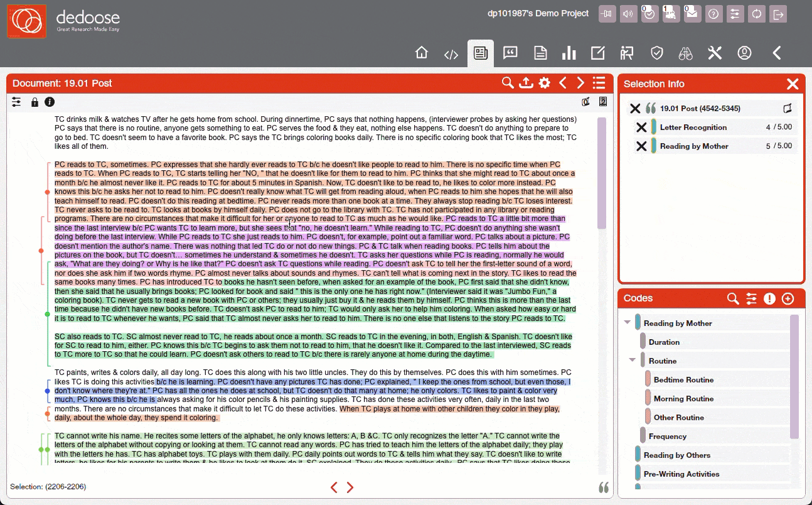Open the Document panel settings gear
The width and height of the screenshot is (812, 505).
pos(544,82)
